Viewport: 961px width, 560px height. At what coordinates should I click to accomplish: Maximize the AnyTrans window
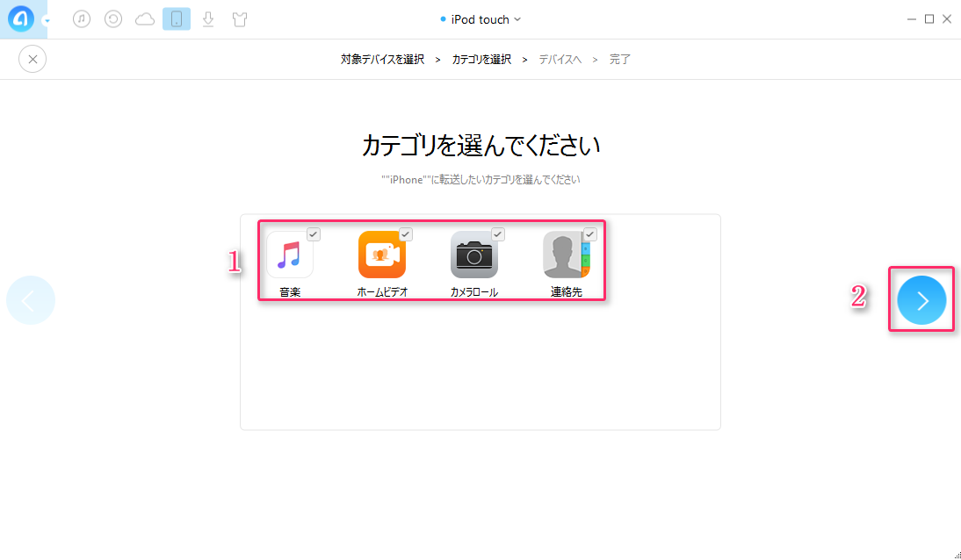(x=929, y=19)
